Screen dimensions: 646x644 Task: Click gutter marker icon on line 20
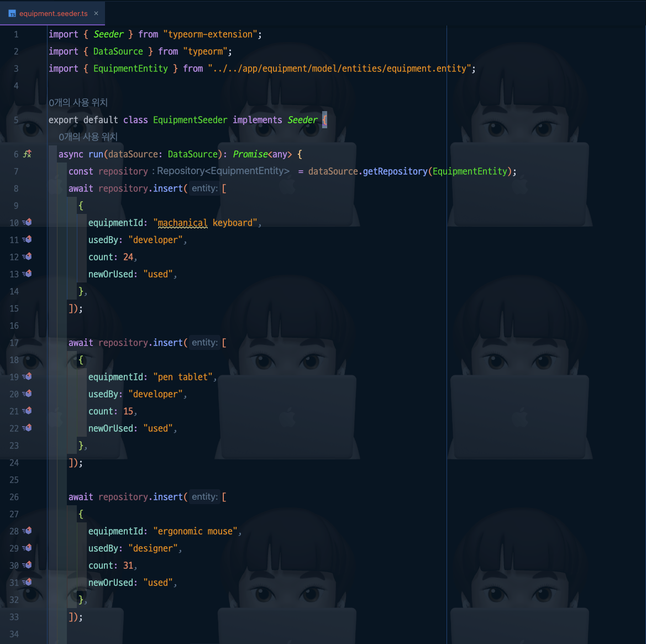pos(27,394)
